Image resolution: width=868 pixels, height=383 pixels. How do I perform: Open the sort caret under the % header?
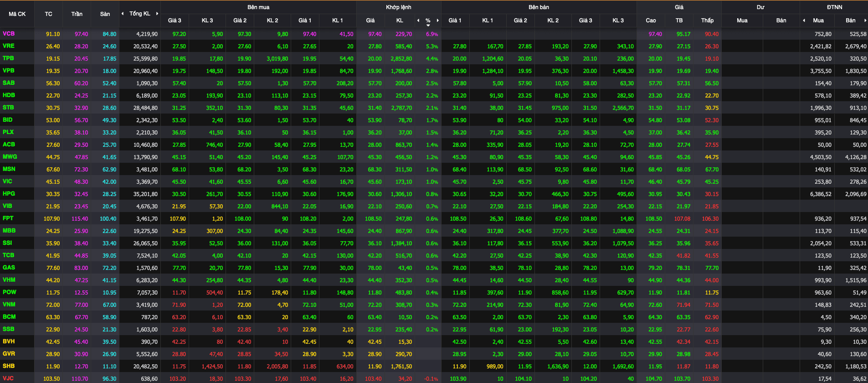pos(428,26)
